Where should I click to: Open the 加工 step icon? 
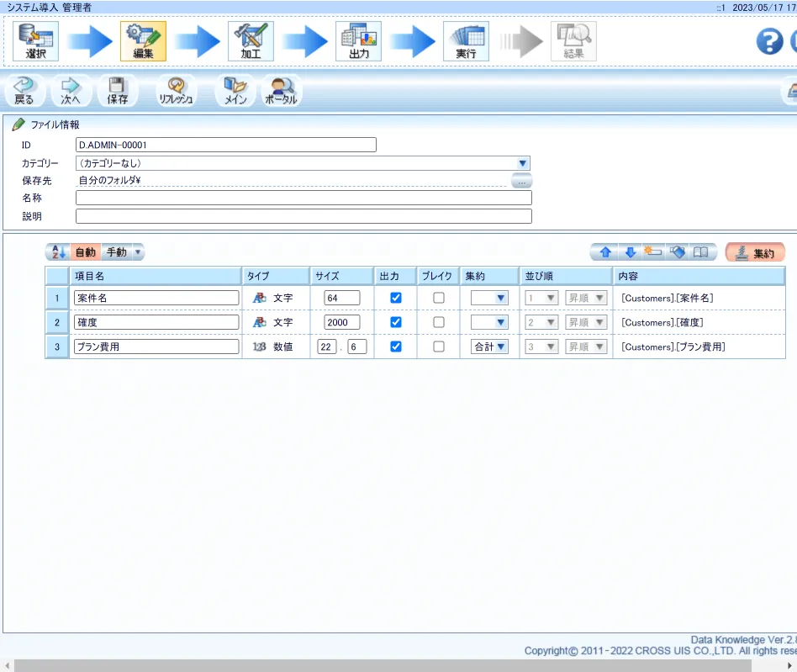(x=251, y=41)
